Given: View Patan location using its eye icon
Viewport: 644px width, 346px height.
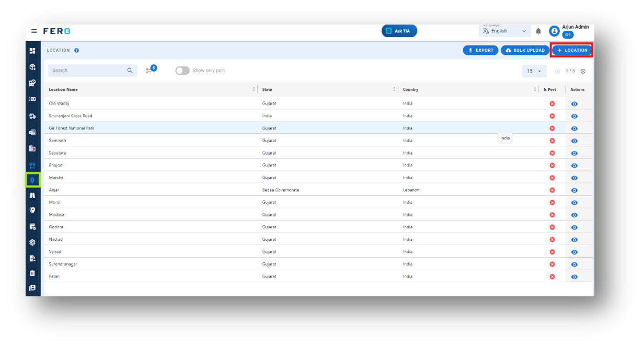Looking at the screenshot, I should [574, 277].
